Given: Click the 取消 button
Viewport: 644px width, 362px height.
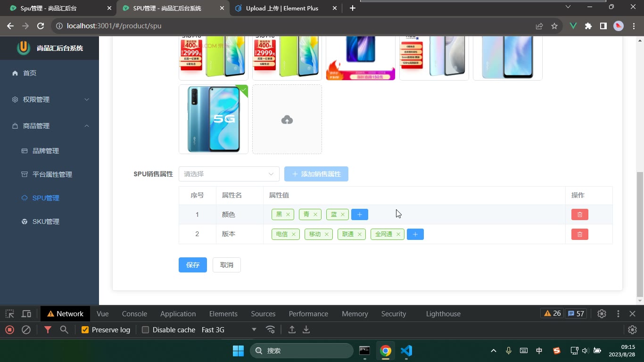Looking at the screenshot, I should 227,265.
